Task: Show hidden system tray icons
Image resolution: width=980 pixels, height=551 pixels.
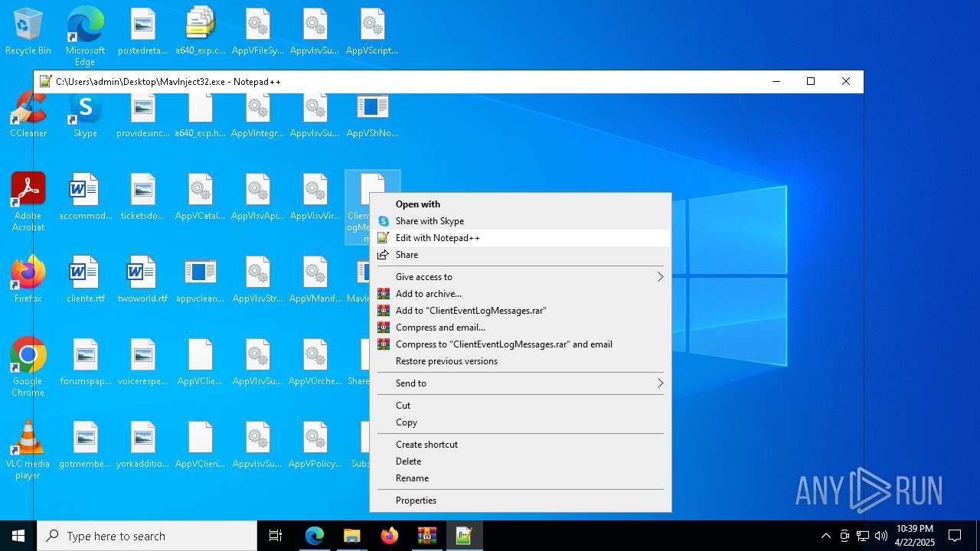Action: 826,536
